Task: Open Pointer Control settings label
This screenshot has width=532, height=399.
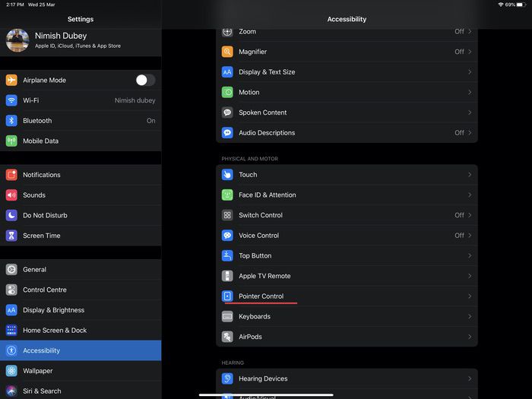Action: tap(261, 296)
